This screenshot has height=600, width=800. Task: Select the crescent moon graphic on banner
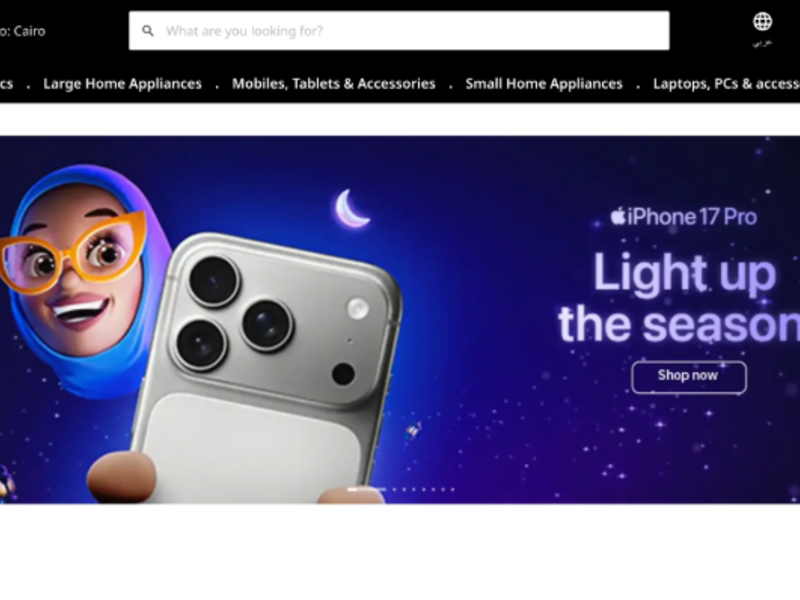click(352, 208)
